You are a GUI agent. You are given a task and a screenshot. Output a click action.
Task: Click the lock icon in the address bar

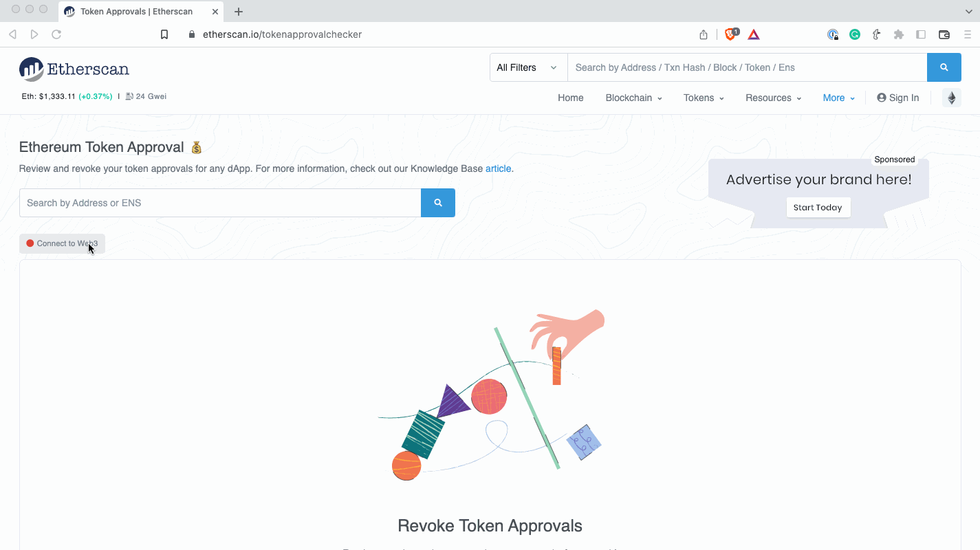[192, 34]
